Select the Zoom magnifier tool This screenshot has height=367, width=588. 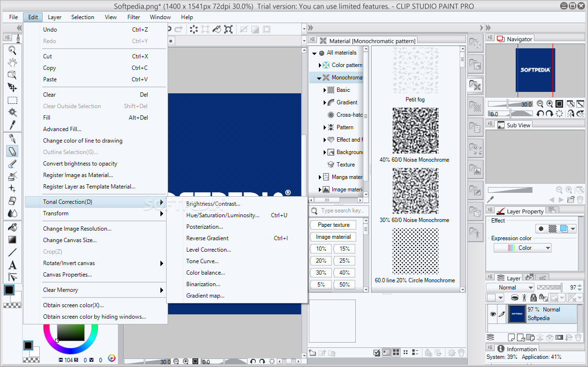click(12, 50)
